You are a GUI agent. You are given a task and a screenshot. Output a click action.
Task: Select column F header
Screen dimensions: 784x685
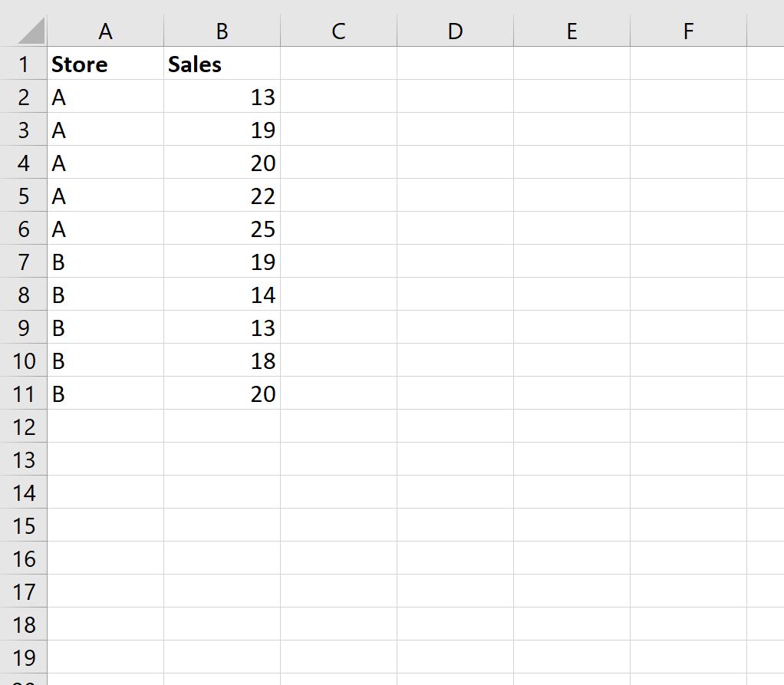click(x=687, y=31)
